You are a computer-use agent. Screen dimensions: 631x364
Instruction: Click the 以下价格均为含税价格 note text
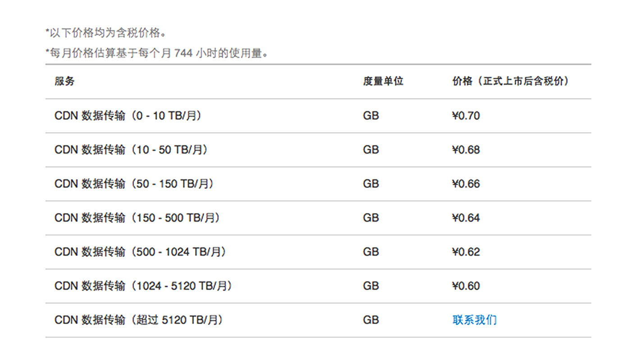[106, 33]
